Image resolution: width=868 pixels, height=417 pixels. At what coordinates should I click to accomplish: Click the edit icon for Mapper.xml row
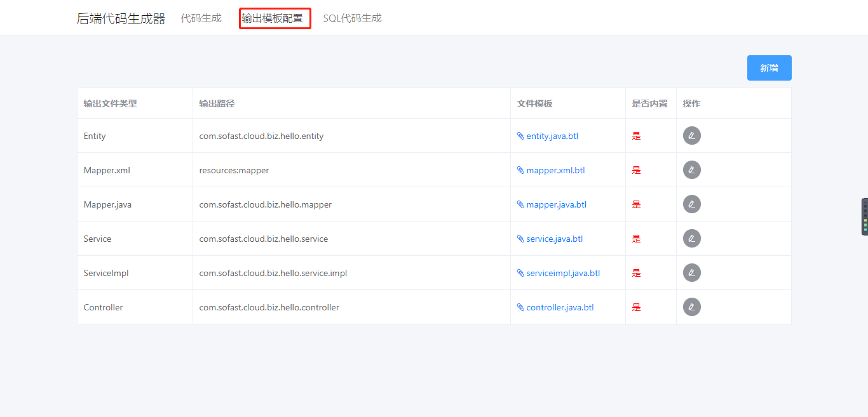click(691, 170)
